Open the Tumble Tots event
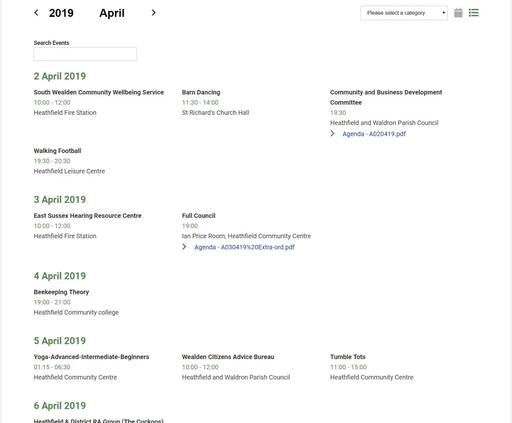 [x=348, y=357]
